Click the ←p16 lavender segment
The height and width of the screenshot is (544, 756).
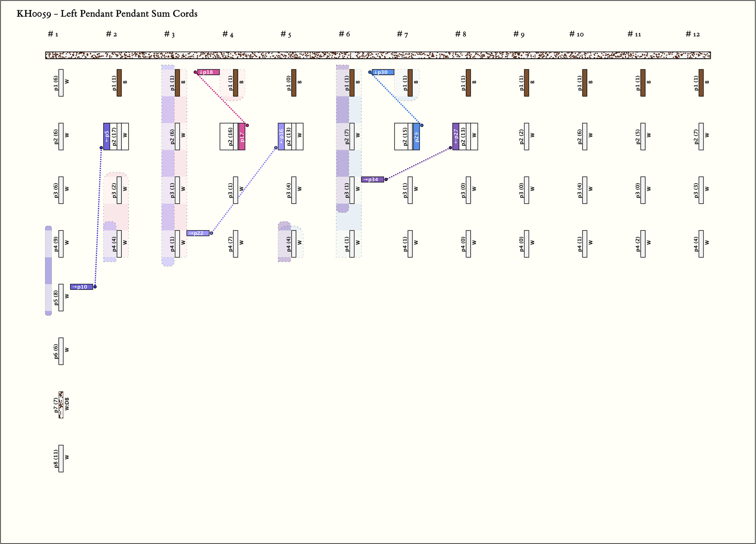pyautogui.click(x=281, y=136)
